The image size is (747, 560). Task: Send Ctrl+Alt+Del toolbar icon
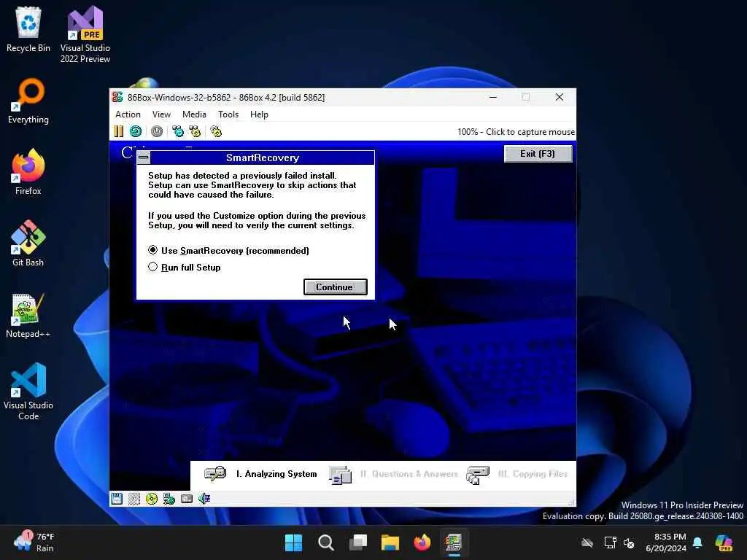(x=178, y=131)
